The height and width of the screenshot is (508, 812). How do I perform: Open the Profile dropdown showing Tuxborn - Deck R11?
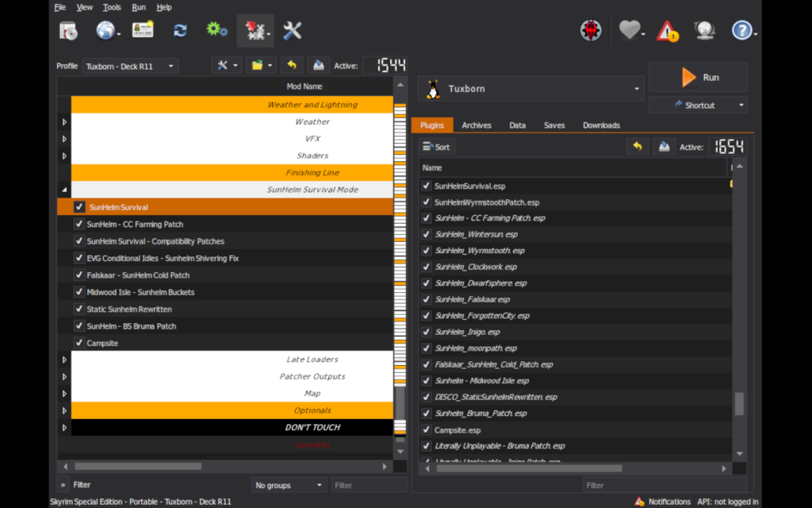[x=130, y=66]
